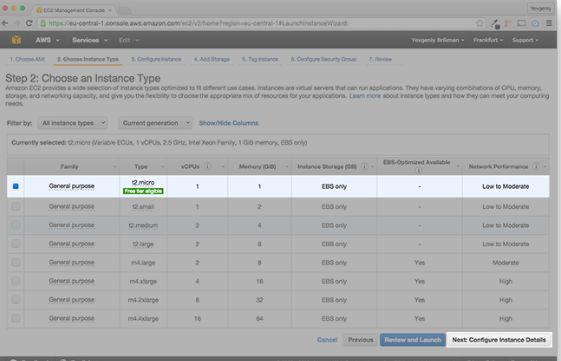Open Family column sort arrow

point(115,167)
